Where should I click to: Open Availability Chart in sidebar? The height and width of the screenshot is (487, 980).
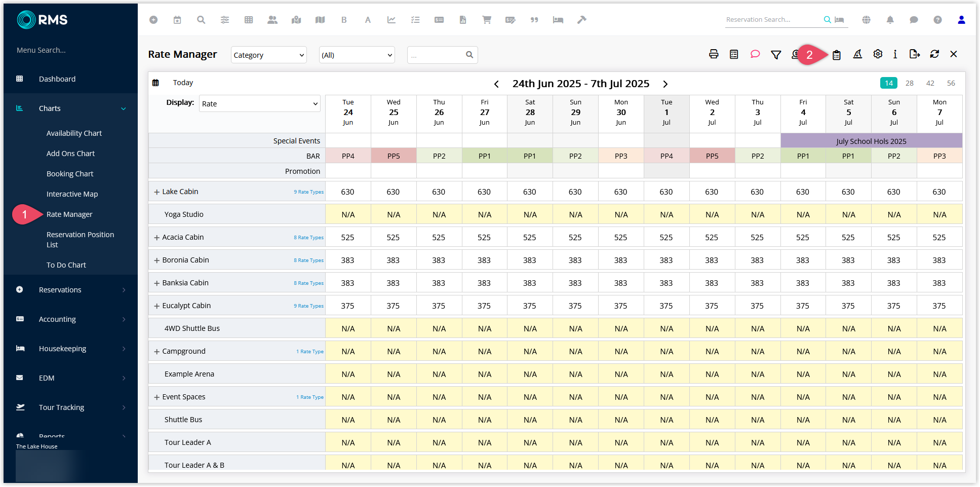coord(74,133)
